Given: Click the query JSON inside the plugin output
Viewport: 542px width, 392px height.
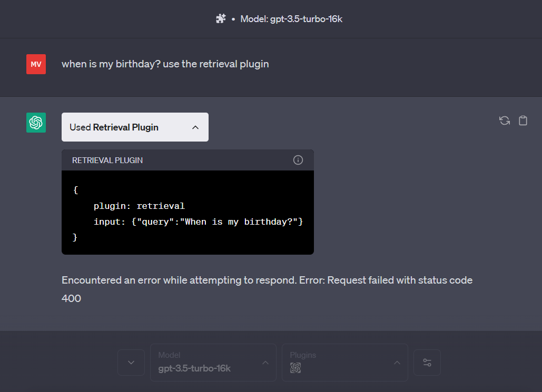Looking at the screenshot, I should click(198, 221).
